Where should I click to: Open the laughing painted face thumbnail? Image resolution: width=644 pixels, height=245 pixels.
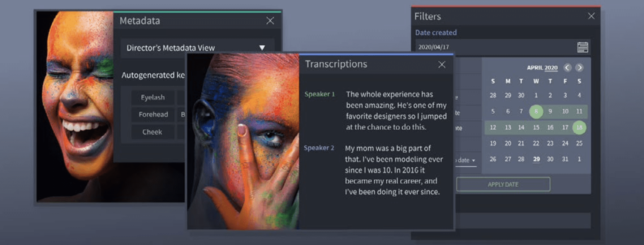(75, 106)
